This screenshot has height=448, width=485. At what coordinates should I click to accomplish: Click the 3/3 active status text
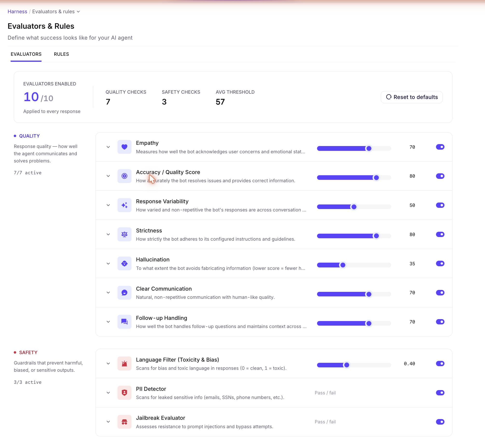(x=28, y=382)
